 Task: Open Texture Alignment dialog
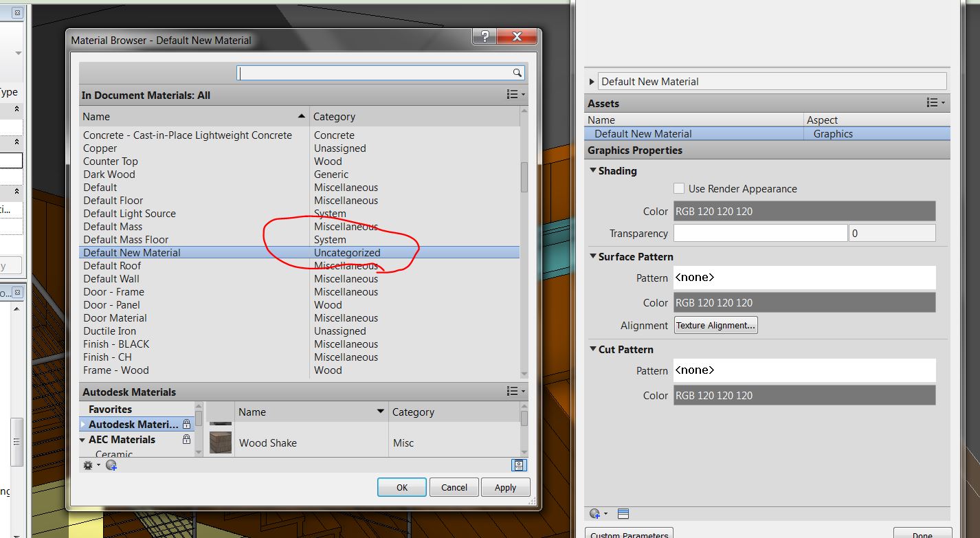pos(715,325)
